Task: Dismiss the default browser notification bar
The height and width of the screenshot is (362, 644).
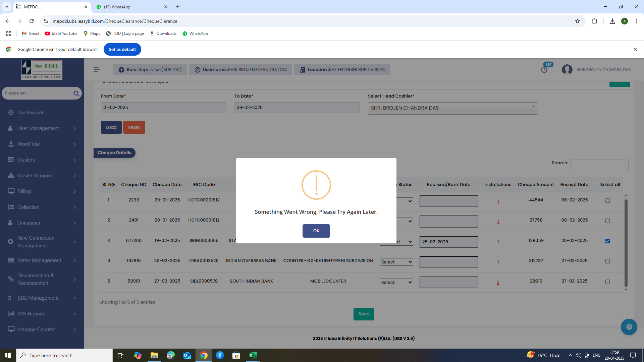Action: 635,49
